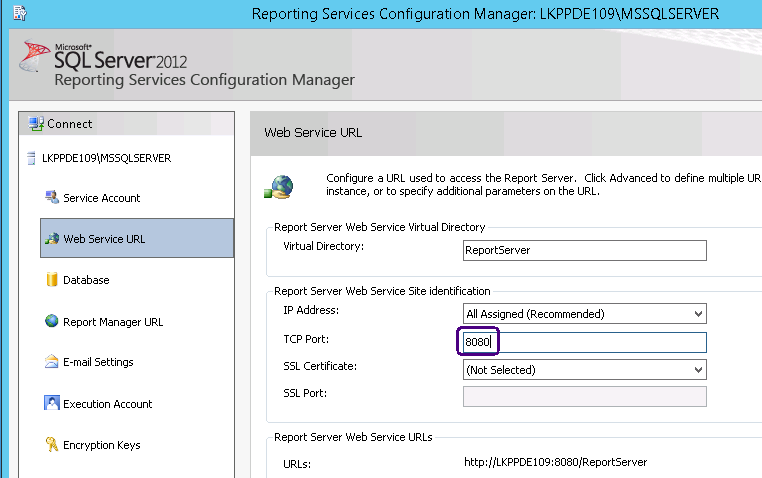Select LKPPDE109\MSSQLSERVER server node
Image resolution: width=762 pixels, height=478 pixels.
click(x=106, y=158)
